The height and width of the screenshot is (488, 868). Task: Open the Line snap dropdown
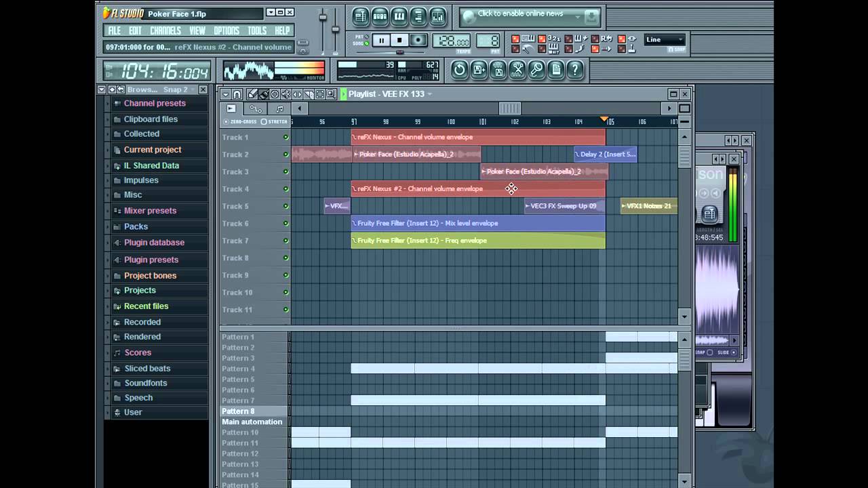(664, 39)
